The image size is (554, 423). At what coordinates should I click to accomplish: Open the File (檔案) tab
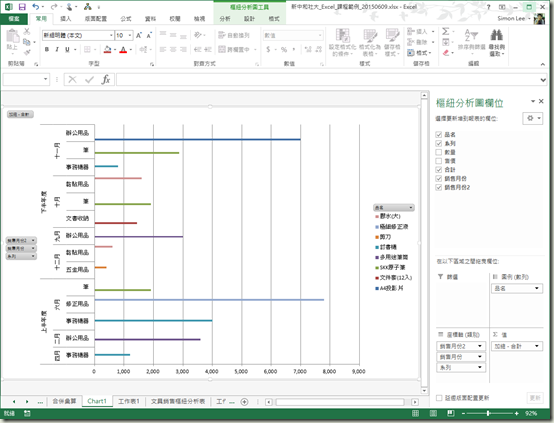click(14, 19)
